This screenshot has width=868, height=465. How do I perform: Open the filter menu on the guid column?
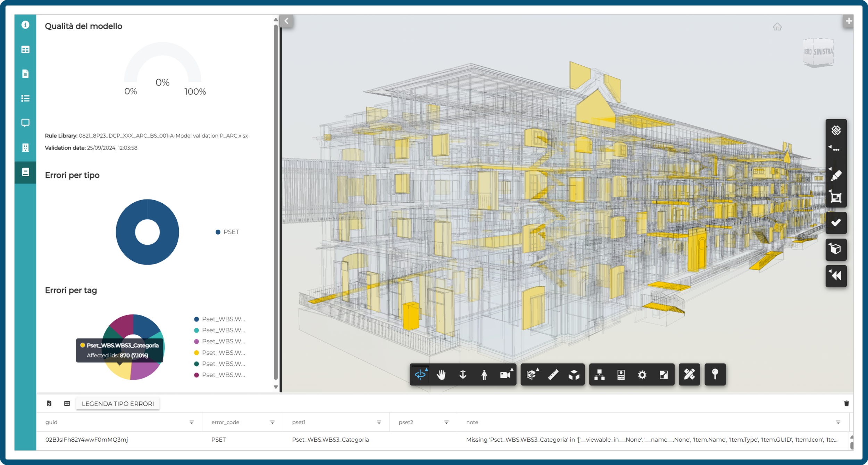pos(192,422)
